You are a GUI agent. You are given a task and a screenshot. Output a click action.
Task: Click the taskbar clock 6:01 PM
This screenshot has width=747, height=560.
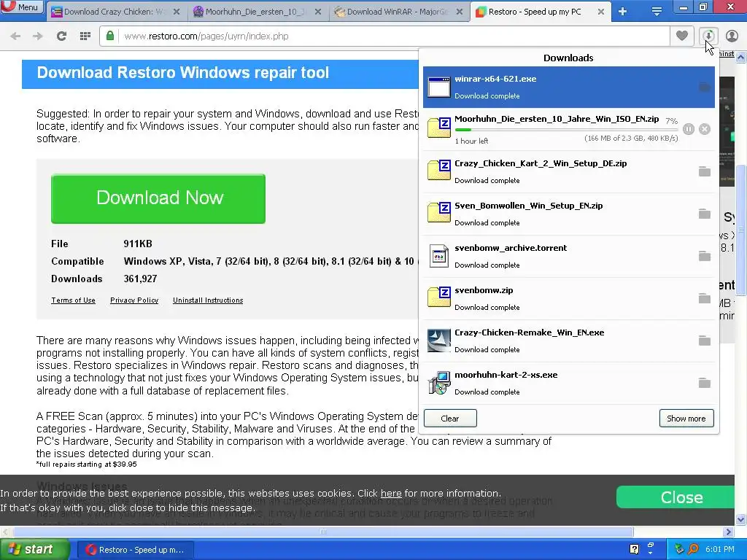pos(720,550)
